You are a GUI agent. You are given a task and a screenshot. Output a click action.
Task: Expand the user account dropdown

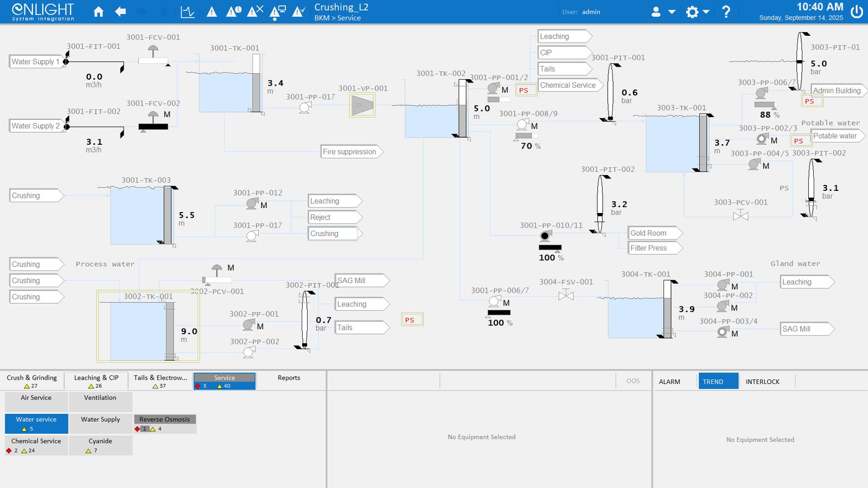point(663,11)
